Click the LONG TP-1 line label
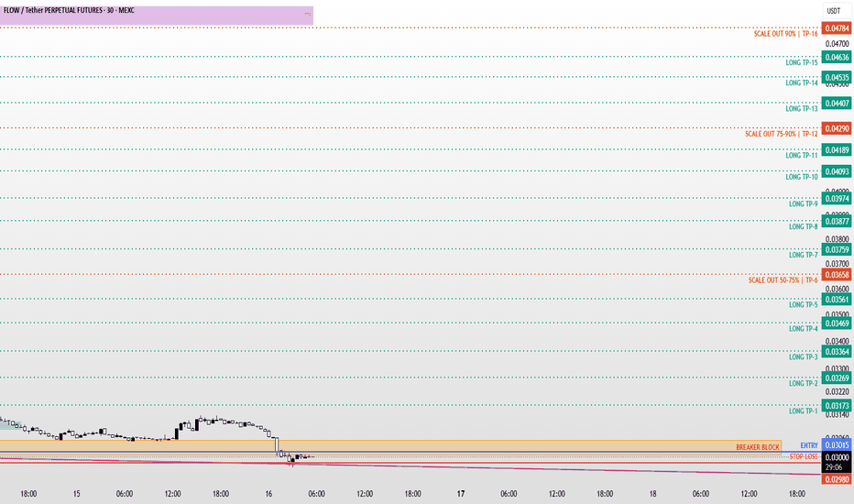This screenshot has width=854, height=504. (804, 411)
